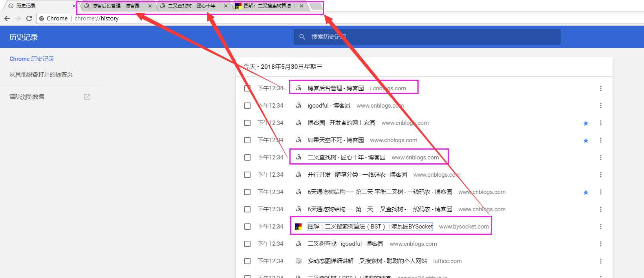Viewport: 644px width, 278px height.
Task: Open more-actions menu for 第二天 平衡二叉树 row
Action: 601,192
